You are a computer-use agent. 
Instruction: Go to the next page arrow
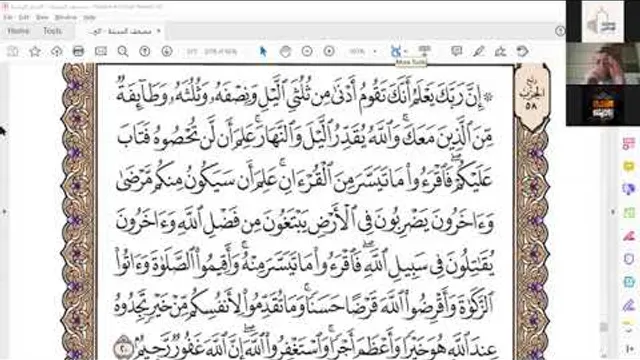(x=167, y=51)
